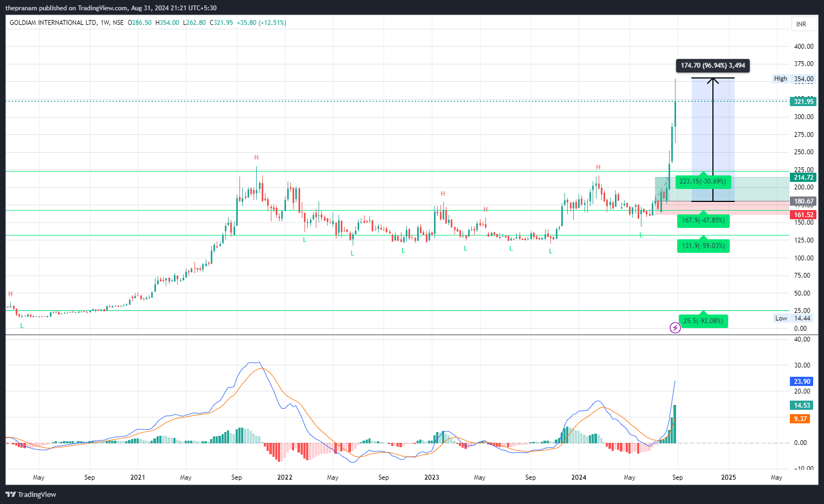Click the 2025 label on time axis
Viewport: 824px width, 504px height.
pos(729,477)
